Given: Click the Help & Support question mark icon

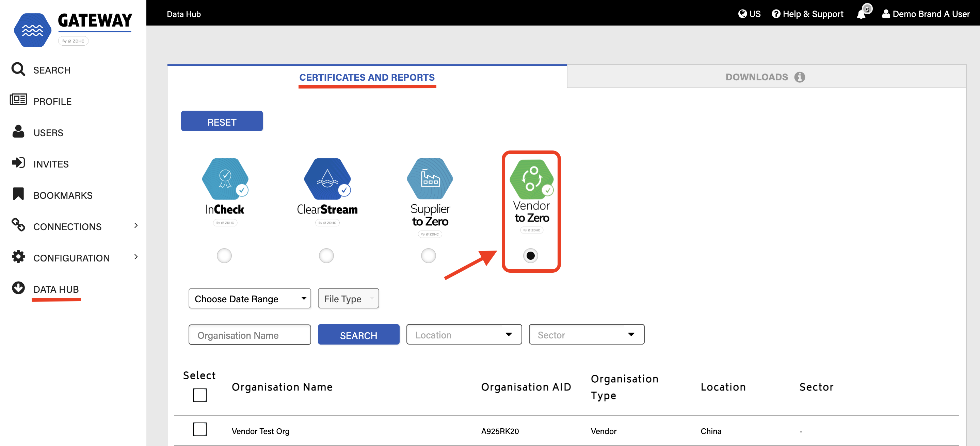Looking at the screenshot, I should [776, 14].
